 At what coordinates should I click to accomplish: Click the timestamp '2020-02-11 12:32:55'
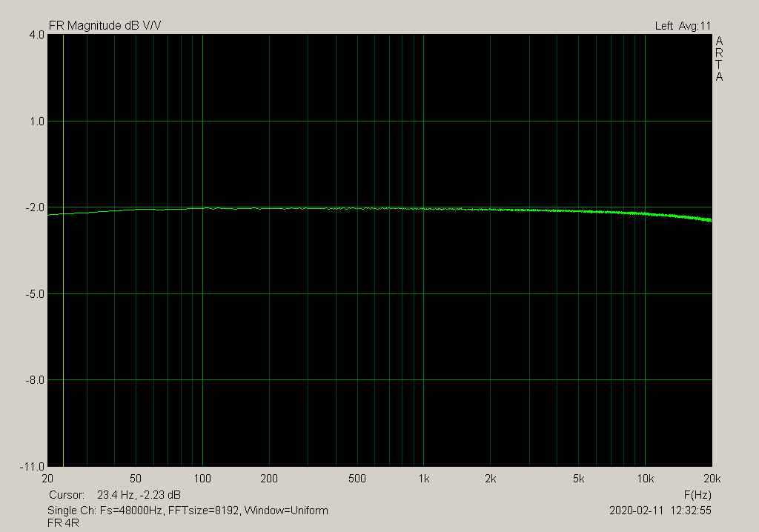click(x=660, y=511)
